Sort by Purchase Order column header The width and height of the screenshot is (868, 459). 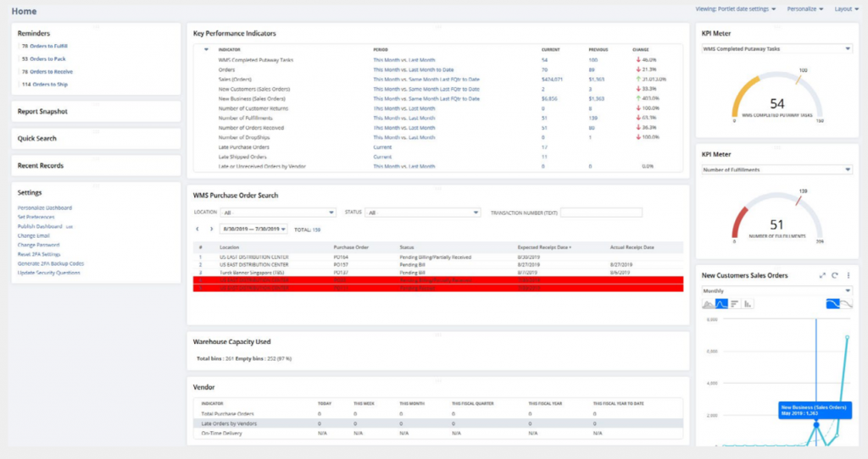[351, 247]
